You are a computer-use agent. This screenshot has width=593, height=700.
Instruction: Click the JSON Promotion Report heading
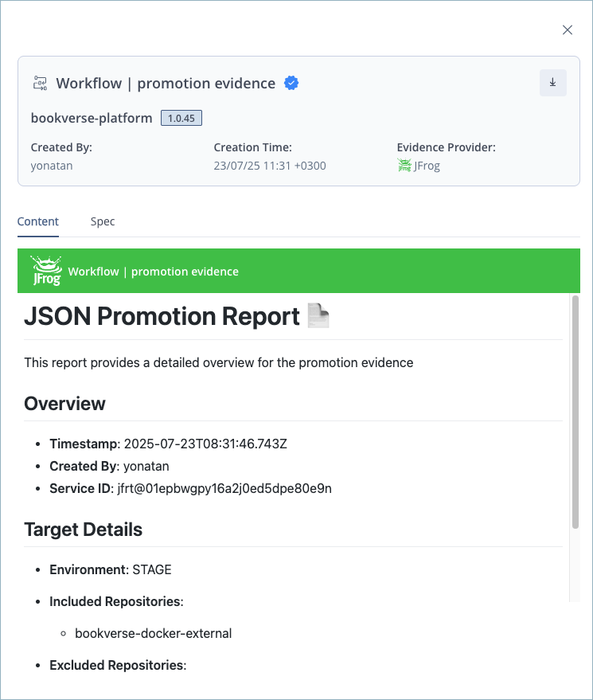point(161,316)
